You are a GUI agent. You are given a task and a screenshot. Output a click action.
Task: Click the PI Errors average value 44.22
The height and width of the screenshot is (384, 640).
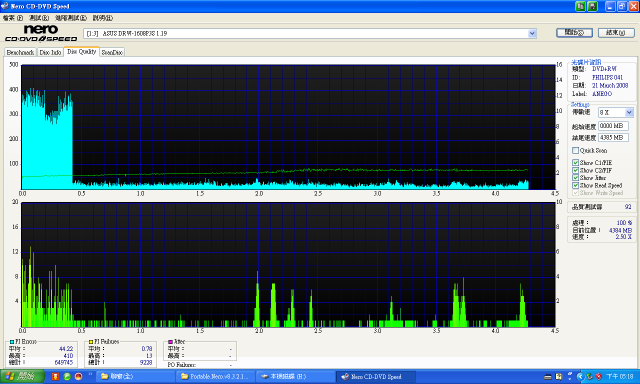pos(66,349)
